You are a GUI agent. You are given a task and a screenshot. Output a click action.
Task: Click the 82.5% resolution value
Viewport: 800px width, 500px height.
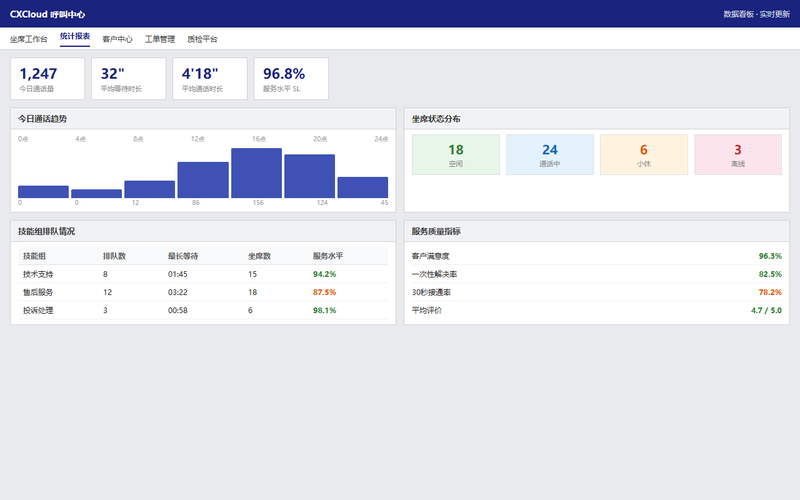770,274
